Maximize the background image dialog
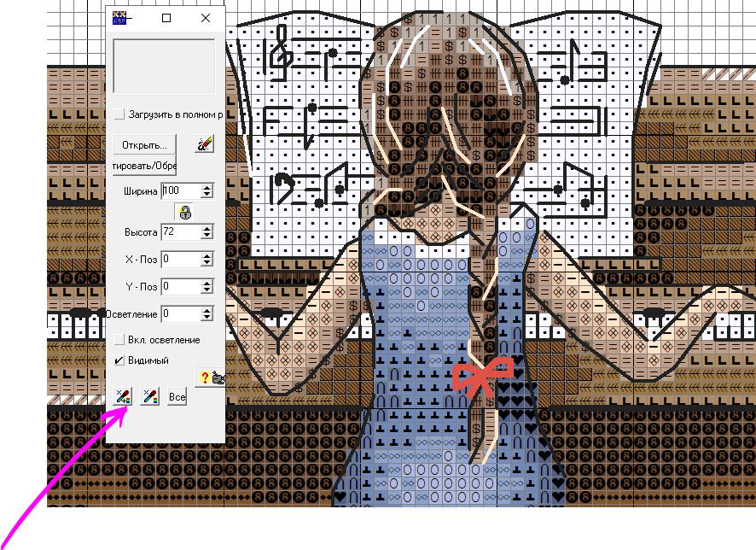 pos(167,18)
